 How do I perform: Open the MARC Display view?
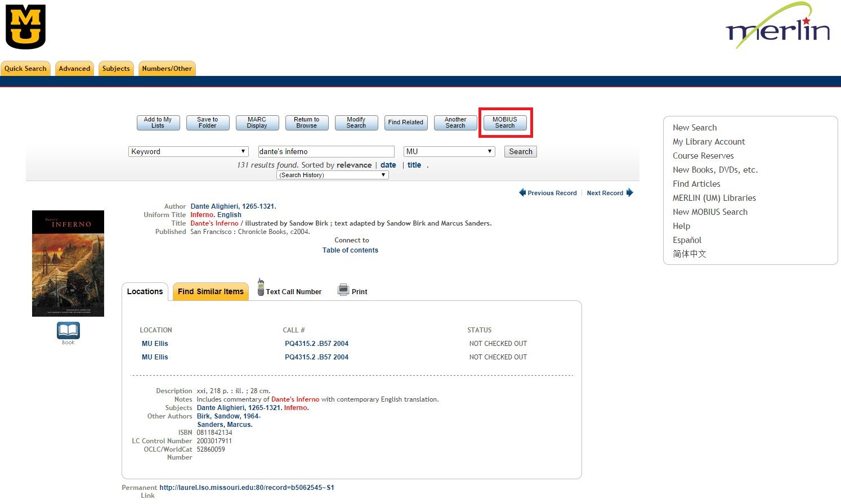click(x=257, y=123)
